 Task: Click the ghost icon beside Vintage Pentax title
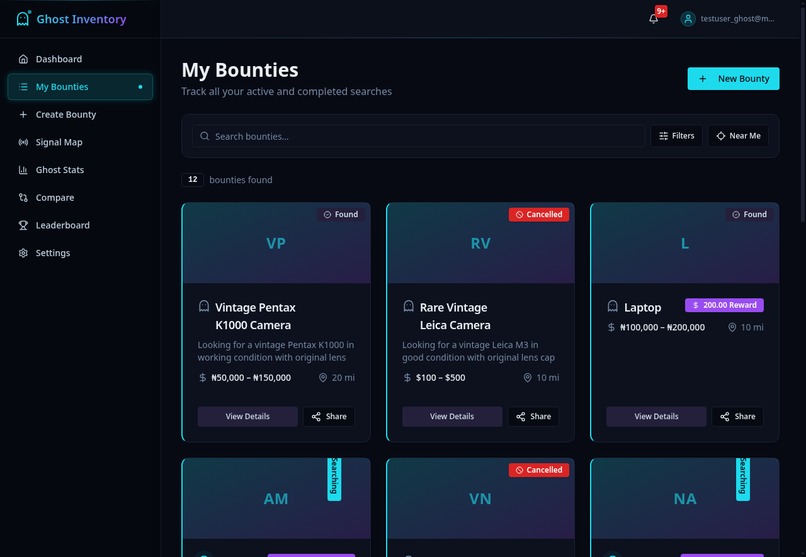click(204, 307)
